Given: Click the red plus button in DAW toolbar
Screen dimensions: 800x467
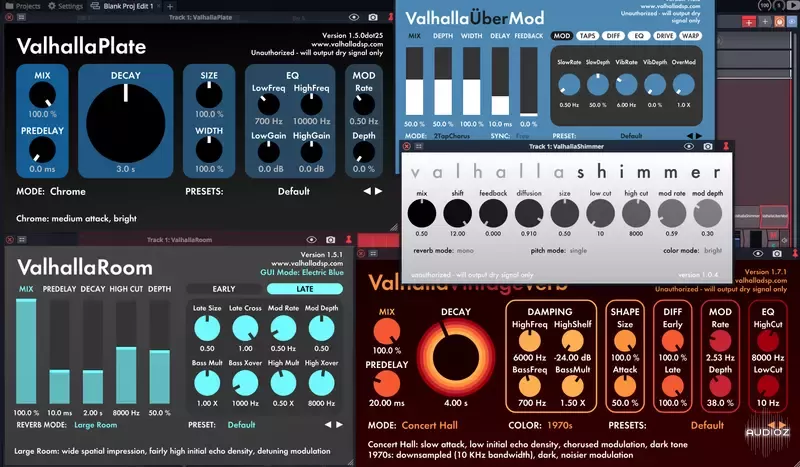Looking at the screenshot, I should (x=748, y=21).
